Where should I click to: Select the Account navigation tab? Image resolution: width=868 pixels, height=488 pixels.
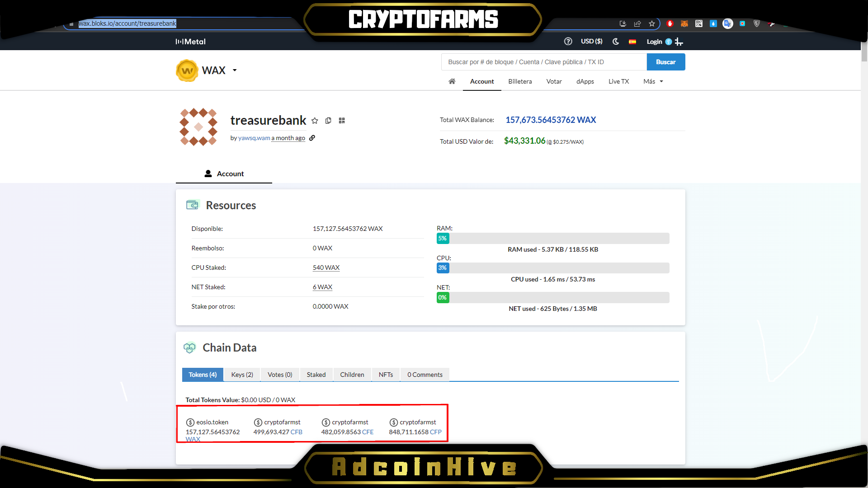click(x=482, y=81)
